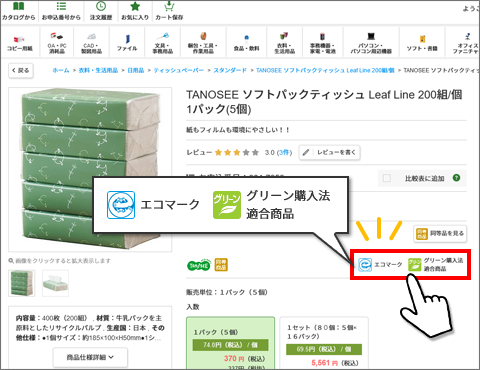Click the 販売単位:1パック(5個) text
Image resolution: width=480 pixels, height=370 pixels.
[227, 292]
